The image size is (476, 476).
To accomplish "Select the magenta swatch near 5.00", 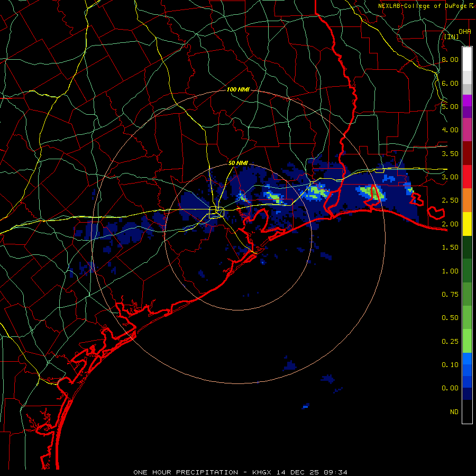I will (467, 100).
